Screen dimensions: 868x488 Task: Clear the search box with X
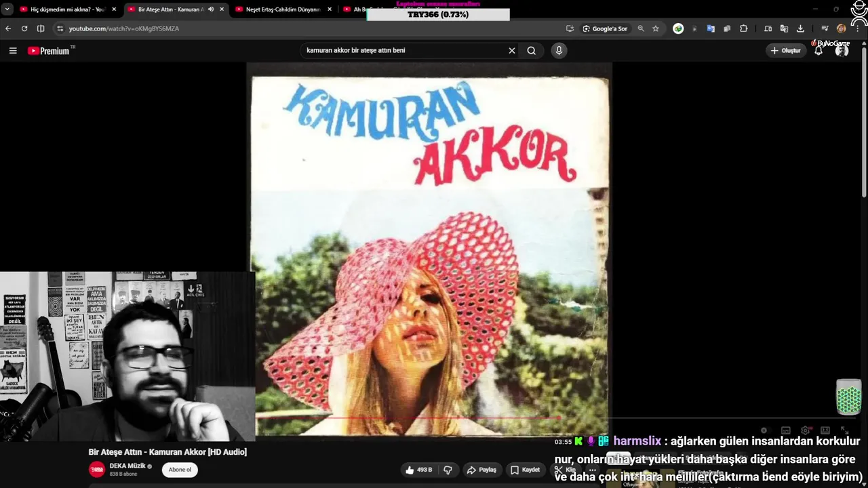pos(512,50)
